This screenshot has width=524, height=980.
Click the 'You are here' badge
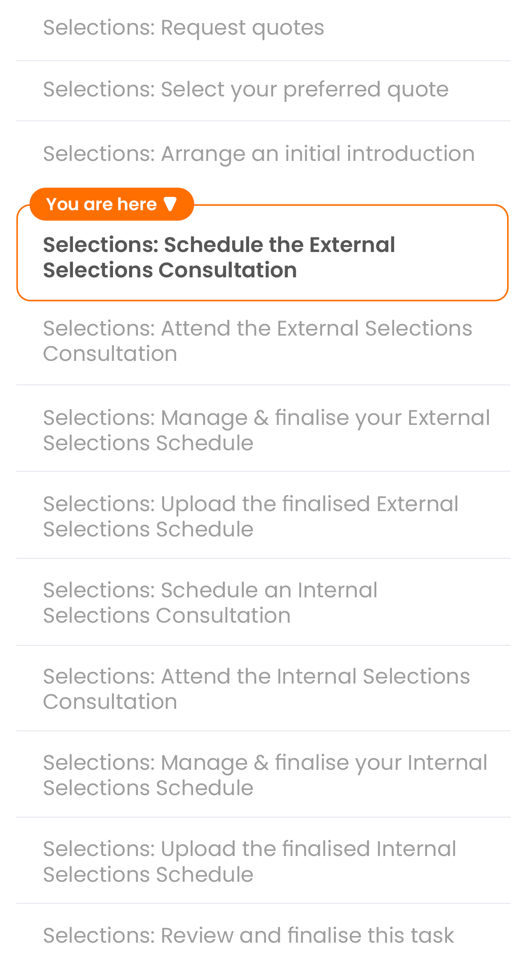pos(111,204)
